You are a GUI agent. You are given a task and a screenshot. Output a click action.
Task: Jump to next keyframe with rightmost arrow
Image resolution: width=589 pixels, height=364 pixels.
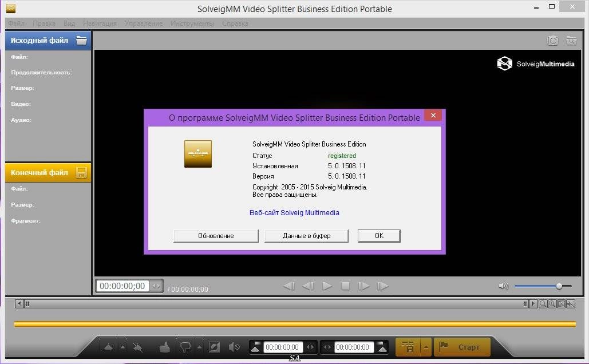coord(382,286)
